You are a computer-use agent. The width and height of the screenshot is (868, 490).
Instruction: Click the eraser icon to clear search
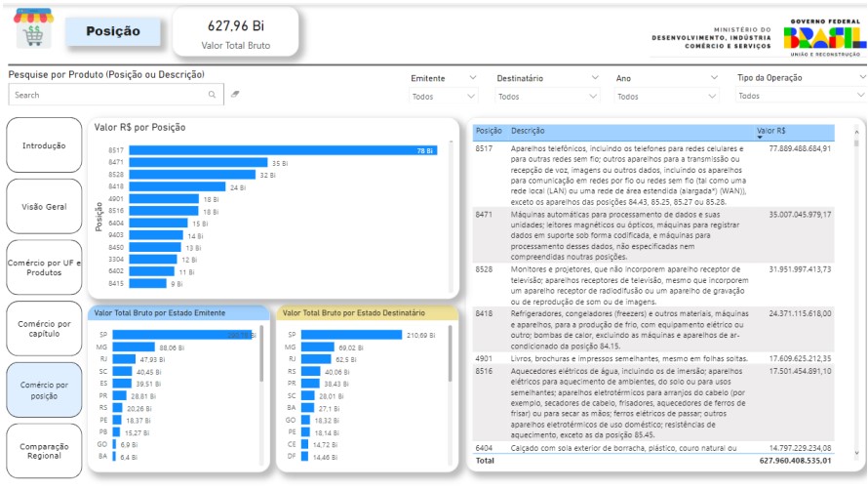(x=235, y=95)
